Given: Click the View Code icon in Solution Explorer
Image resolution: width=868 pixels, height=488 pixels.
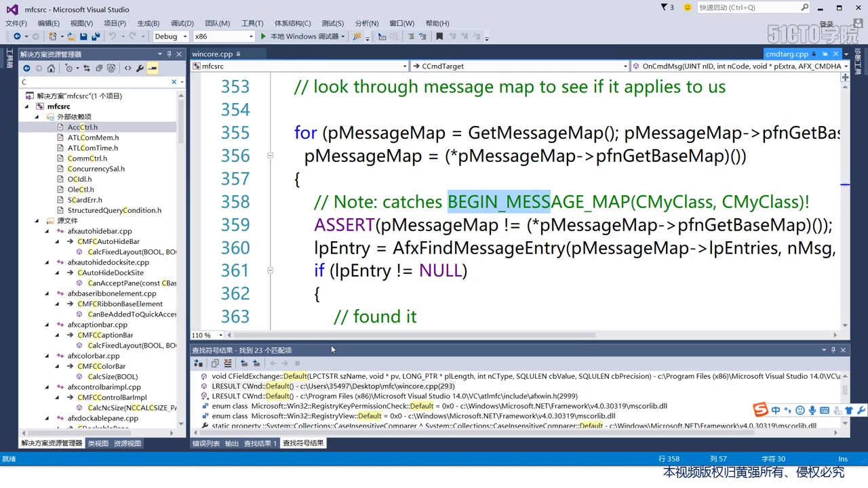Looking at the screenshot, I should coord(128,68).
